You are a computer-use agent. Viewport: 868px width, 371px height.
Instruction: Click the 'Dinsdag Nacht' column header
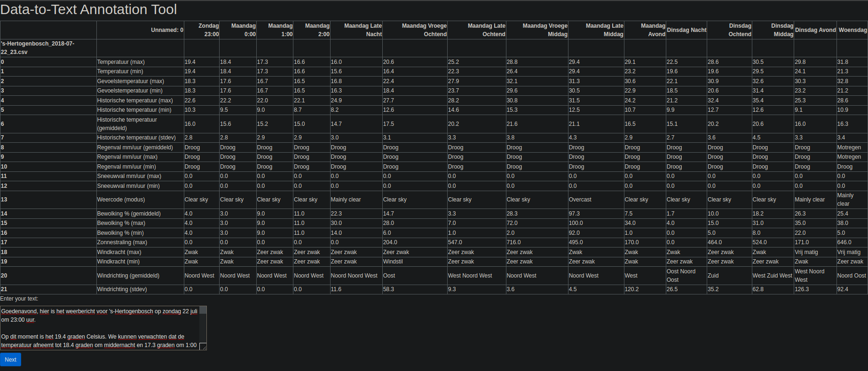point(687,30)
